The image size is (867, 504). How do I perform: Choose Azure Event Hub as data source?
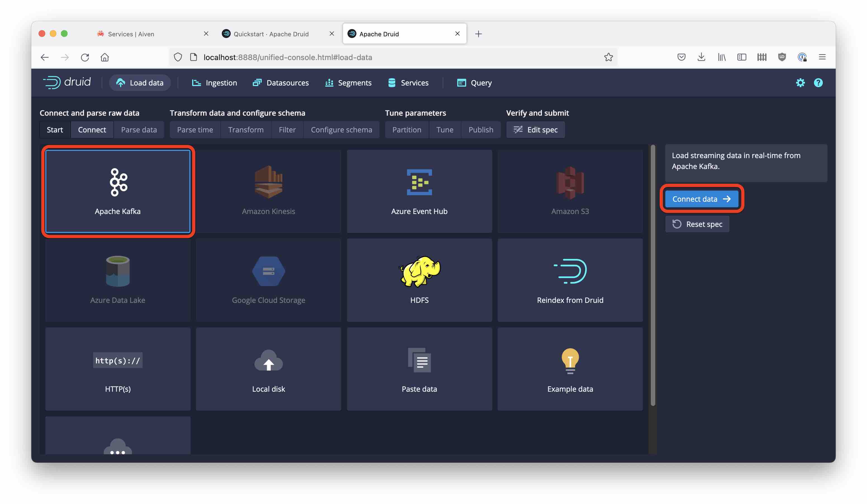(419, 191)
